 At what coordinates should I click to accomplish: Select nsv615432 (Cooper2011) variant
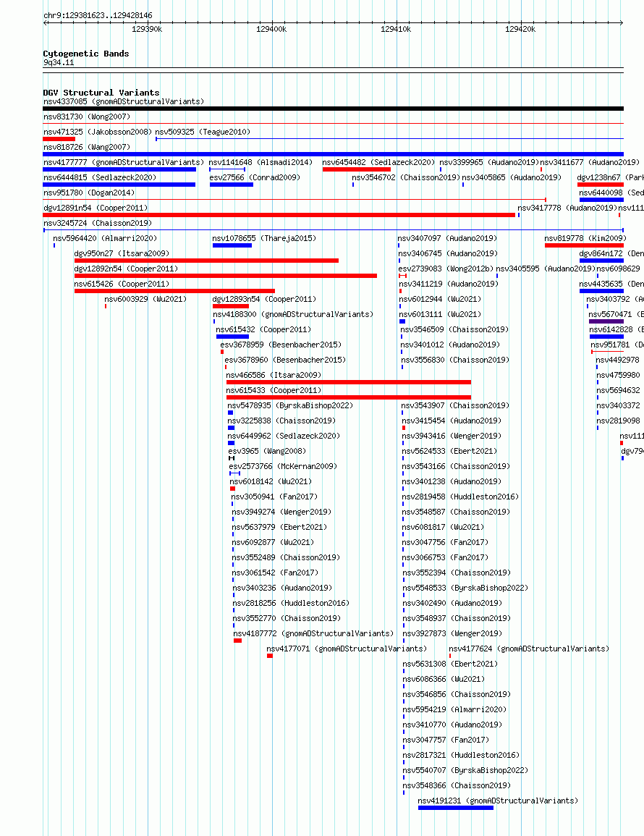[x=263, y=329]
